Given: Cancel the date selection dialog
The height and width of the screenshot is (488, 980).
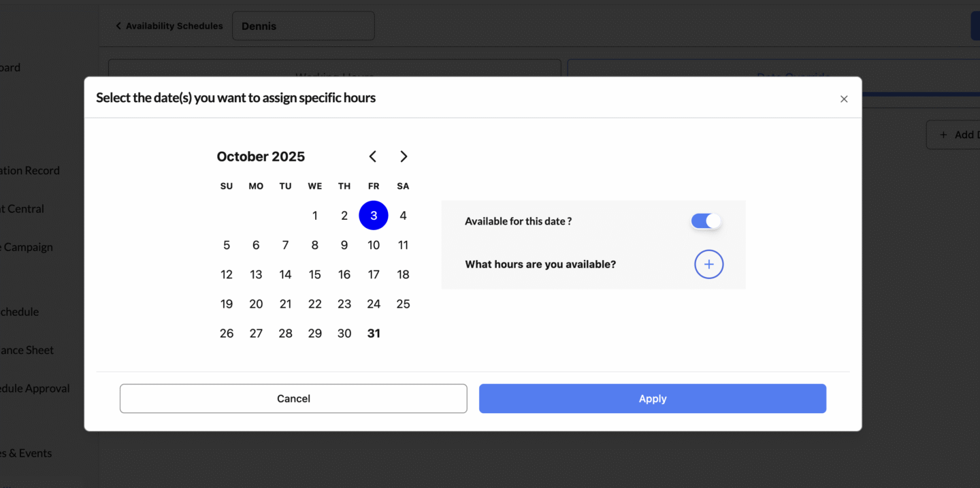Looking at the screenshot, I should (293, 399).
